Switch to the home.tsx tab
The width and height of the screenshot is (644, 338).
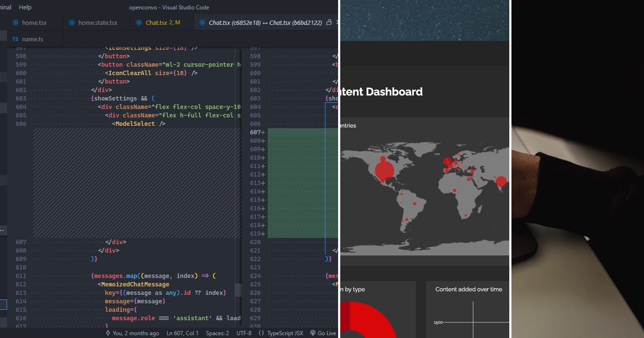tap(34, 23)
